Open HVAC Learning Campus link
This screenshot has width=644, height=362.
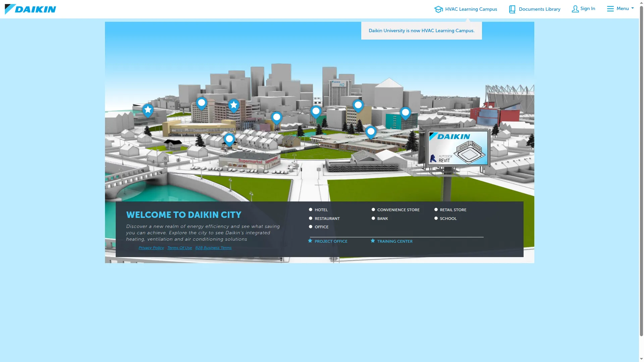466,9
